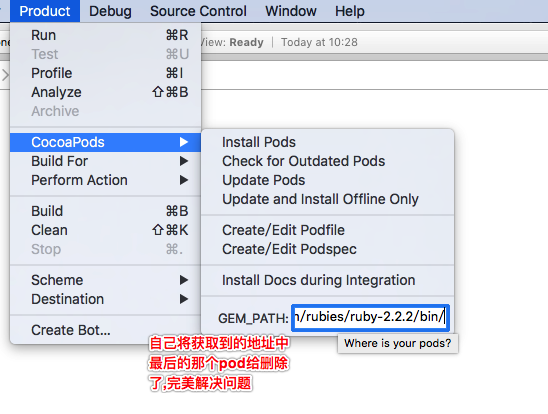Toggle Install Docs during Integration
The image size is (548, 414).
(x=328, y=280)
